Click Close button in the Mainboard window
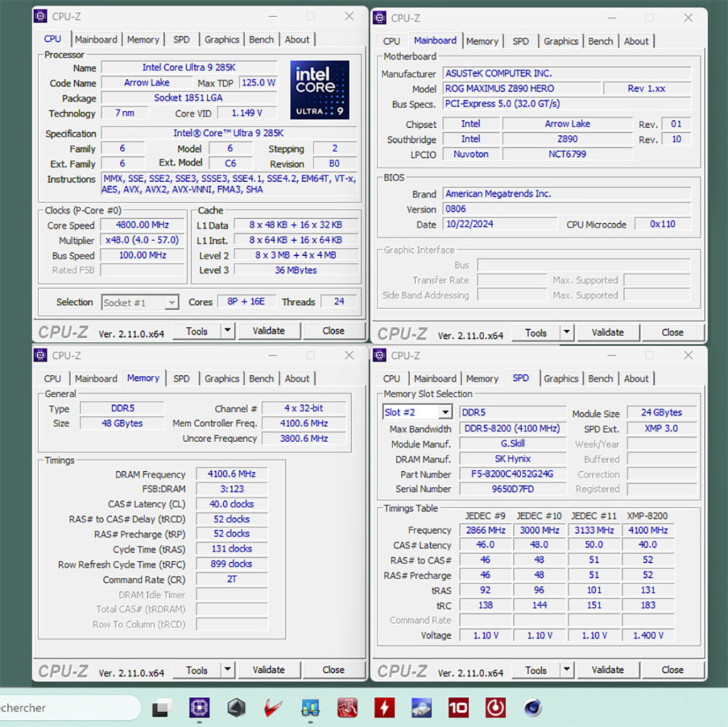 pos(673,333)
